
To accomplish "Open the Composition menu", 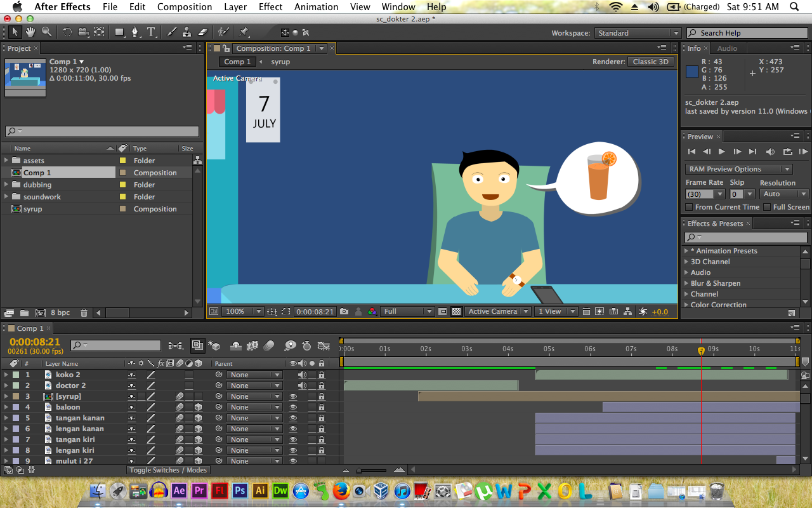I will click(185, 7).
